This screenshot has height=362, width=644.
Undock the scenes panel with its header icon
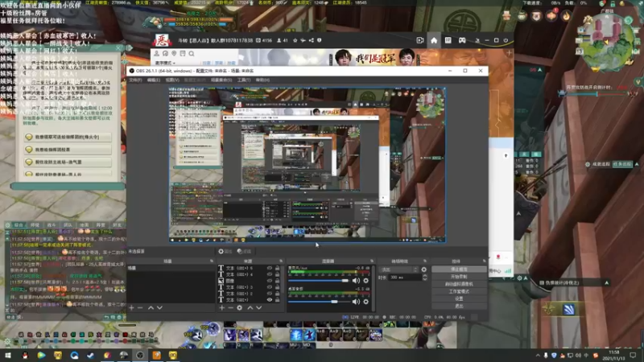[x=212, y=261]
